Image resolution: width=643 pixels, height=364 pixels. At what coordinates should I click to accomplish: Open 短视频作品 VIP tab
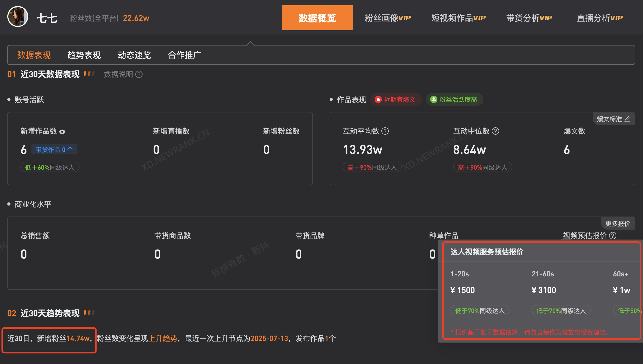pos(458,18)
